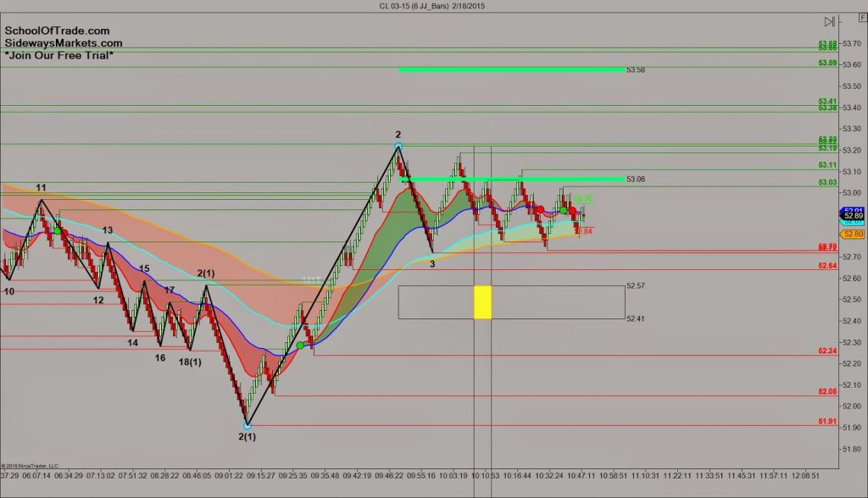Click the SidewaysMarkets.com text label
The width and height of the screenshot is (868, 498).
64,43
